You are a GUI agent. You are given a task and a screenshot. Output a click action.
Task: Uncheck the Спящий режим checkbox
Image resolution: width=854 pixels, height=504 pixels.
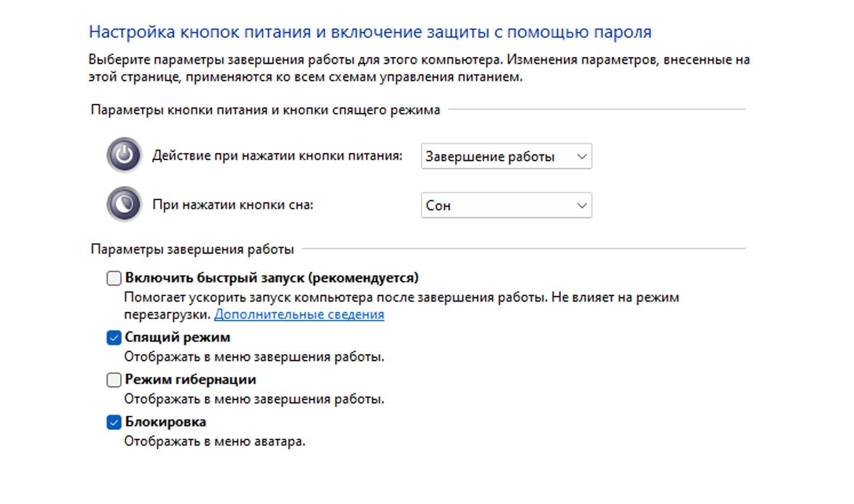tap(114, 338)
